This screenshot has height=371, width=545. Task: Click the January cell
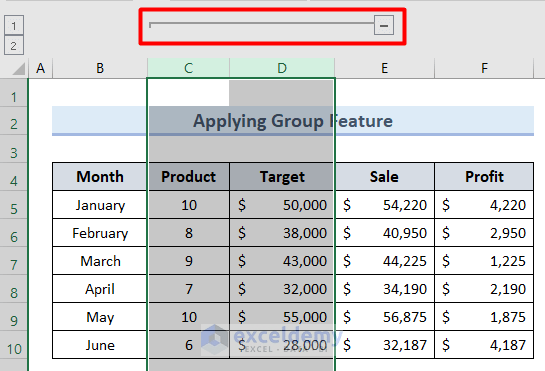click(x=100, y=205)
